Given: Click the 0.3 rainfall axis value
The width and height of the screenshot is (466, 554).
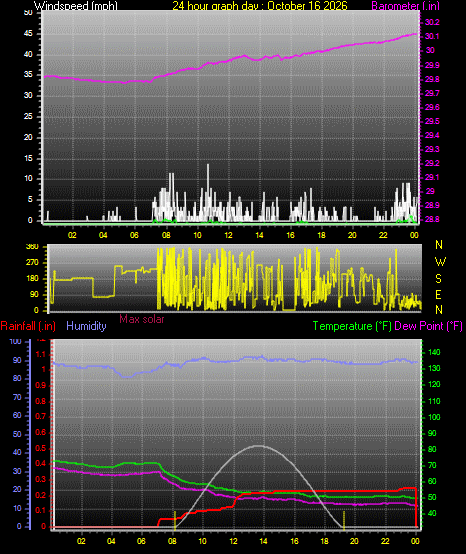Looking at the screenshot, I should coord(41,479).
